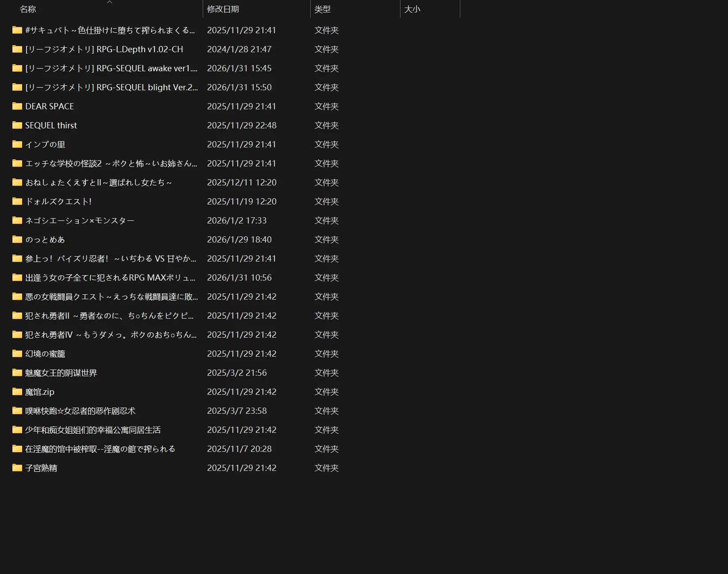Select the のっとめあ folder icon

click(x=17, y=239)
